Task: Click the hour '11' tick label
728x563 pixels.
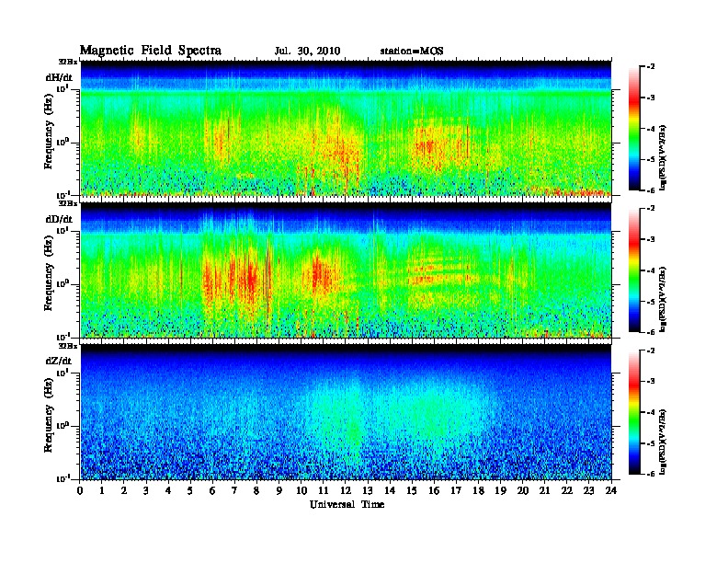Action: [324, 490]
